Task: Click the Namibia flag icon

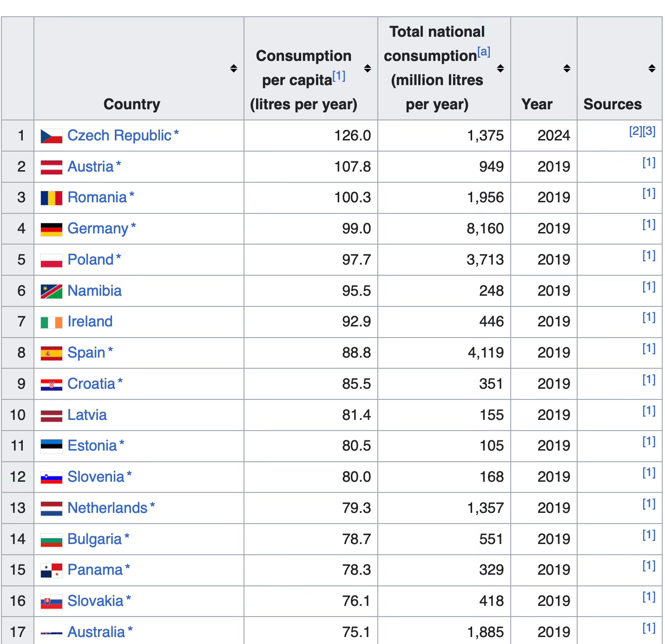Action: (x=51, y=292)
